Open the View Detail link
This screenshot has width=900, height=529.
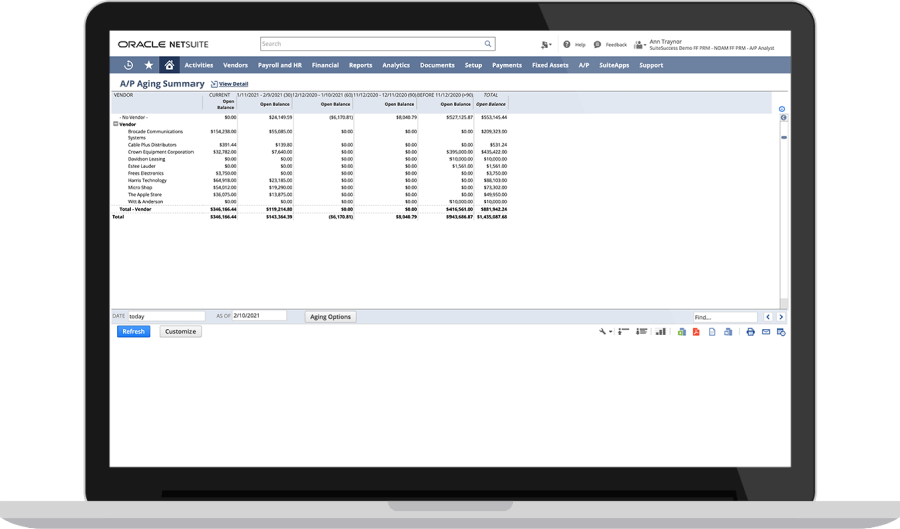tap(234, 84)
